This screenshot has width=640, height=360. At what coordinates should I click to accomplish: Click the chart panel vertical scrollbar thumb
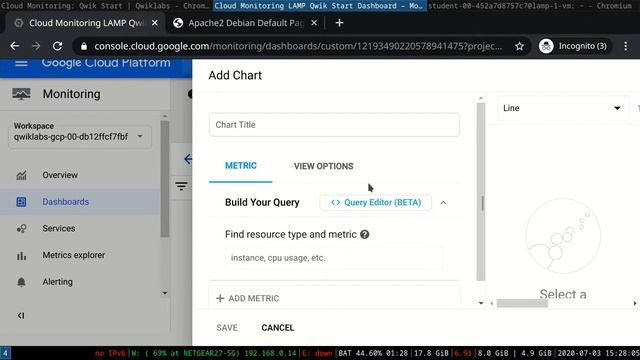coord(481,192)
